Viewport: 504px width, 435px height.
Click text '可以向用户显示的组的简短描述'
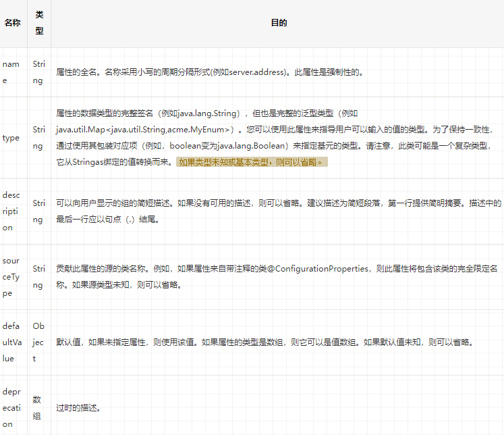click(113, 203)
